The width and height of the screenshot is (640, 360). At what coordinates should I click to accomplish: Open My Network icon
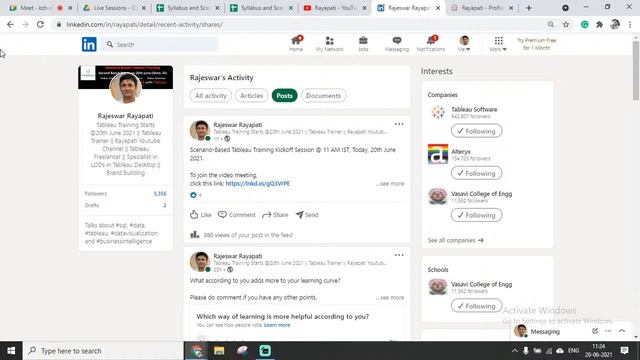click(329, 44)
